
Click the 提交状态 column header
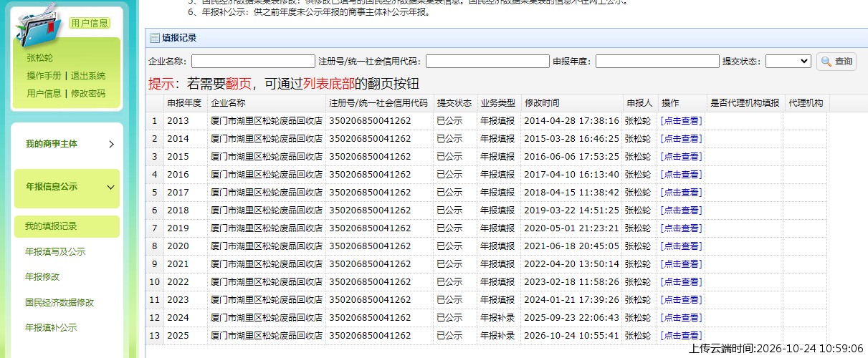pyautogui.click(x=455, y=103)
